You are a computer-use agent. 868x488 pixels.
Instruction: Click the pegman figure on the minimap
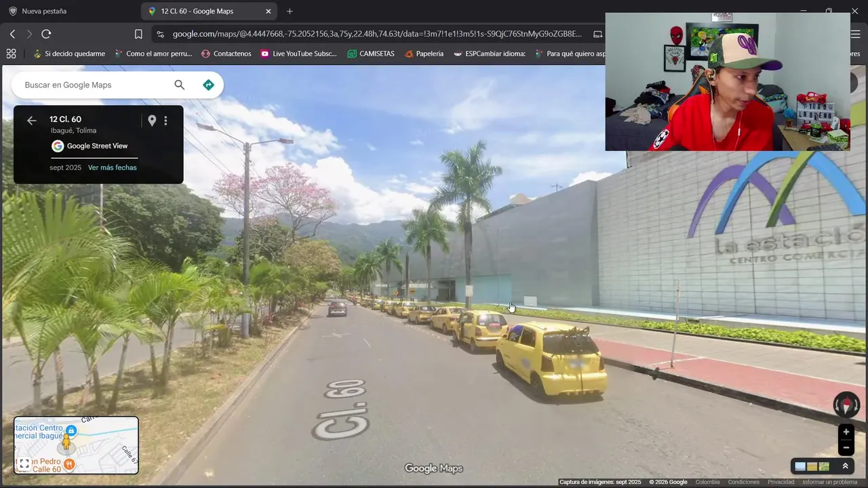pos(66,443)
